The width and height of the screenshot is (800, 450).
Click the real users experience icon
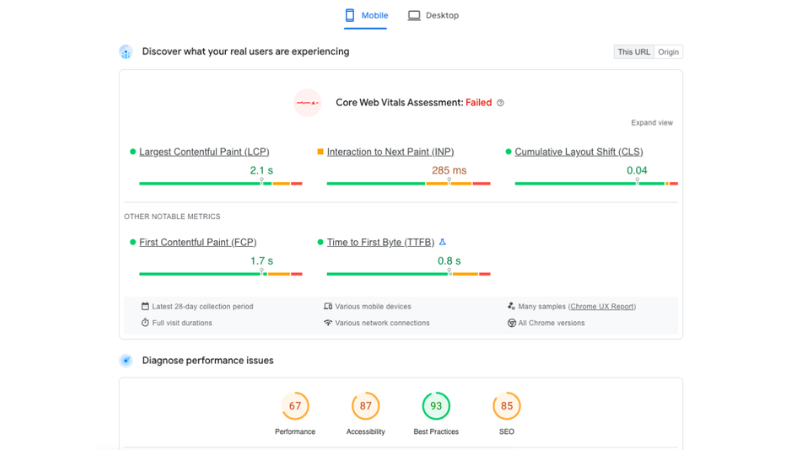(x=126, y=52)
